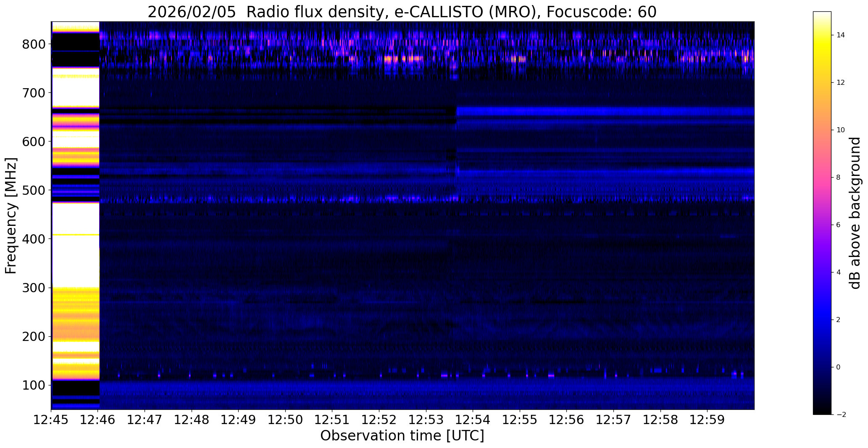
Task: Click the 12:59 time tick label
Action: [707, 420]
